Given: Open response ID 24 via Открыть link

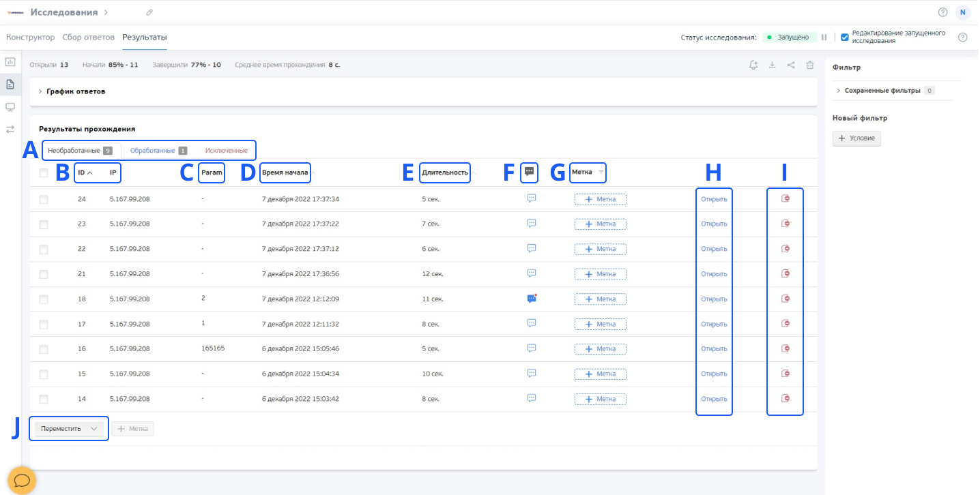Looking at the screenshot, I should (x=714, y=199).
